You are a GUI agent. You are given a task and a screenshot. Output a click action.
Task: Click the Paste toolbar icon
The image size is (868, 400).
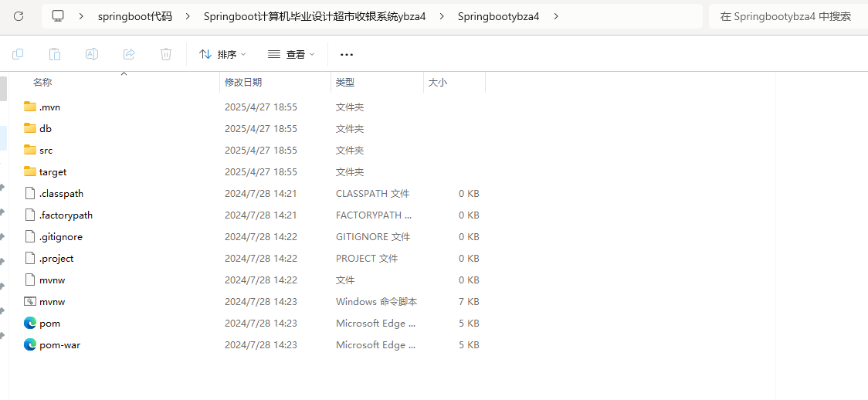point(55,53)
